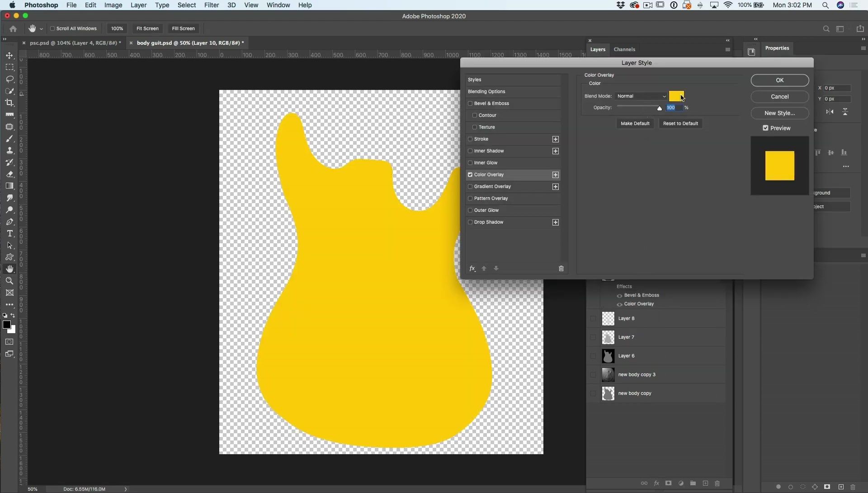The image size is (868, 493).
Task: Click Cancel in Layer Style dialog
Action: click(779, 96)
